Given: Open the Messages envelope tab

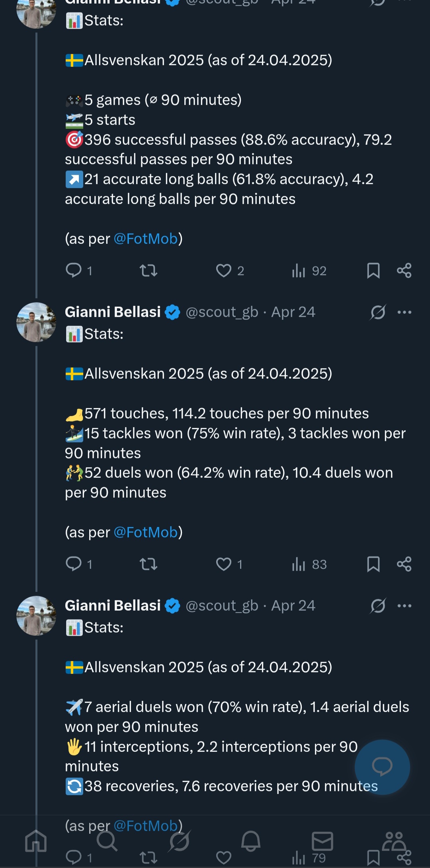Looking at the screenshot, I should pos(322,841).
